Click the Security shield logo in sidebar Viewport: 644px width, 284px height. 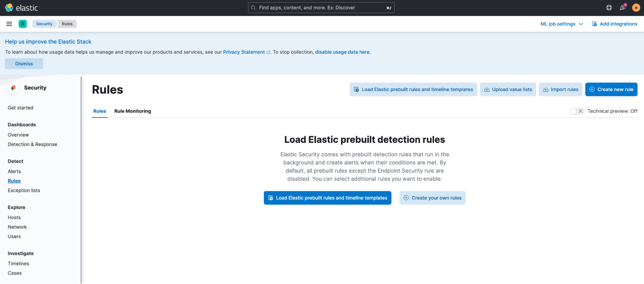pos(13,88)
